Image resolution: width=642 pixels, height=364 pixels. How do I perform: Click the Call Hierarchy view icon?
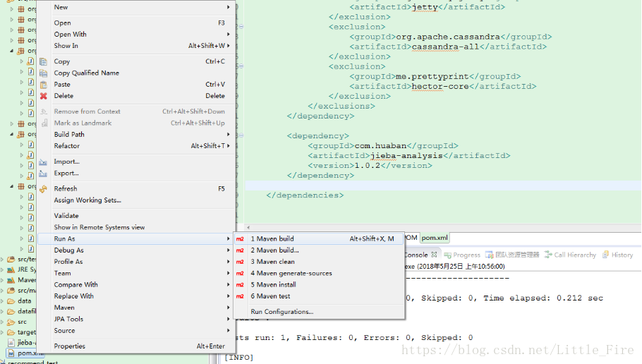pyautogui.click(x=548, y=255)
